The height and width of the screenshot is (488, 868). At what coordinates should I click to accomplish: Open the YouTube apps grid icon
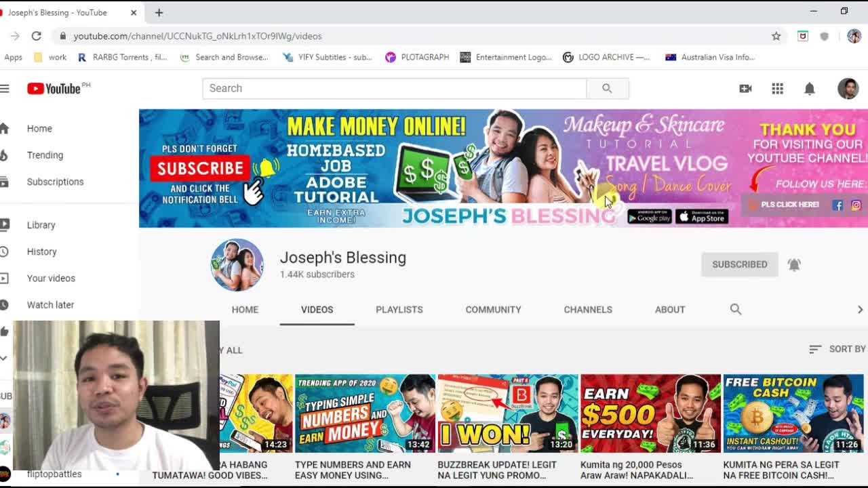pyautogui.click(x=777, y=88)
